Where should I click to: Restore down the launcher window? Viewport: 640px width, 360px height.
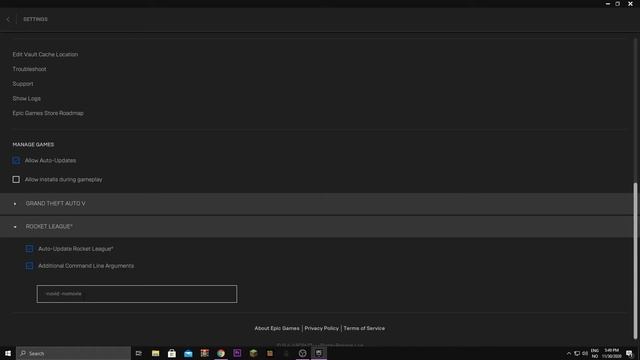[618, 4]
